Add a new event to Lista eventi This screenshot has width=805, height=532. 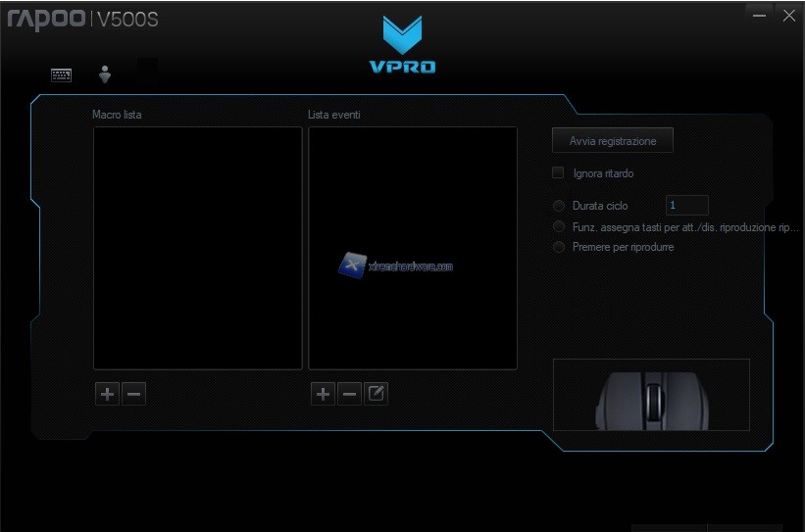pyautogui.click(x=322, y=395)
